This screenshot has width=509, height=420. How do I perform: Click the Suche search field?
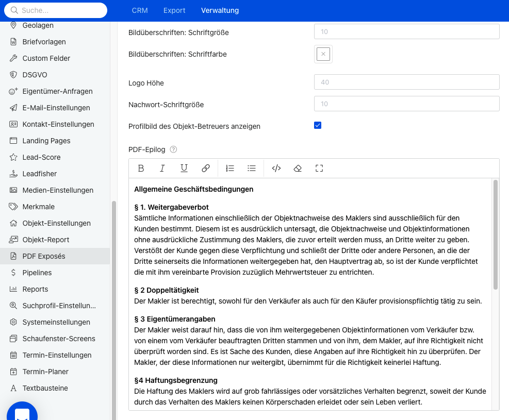(56, 10)
